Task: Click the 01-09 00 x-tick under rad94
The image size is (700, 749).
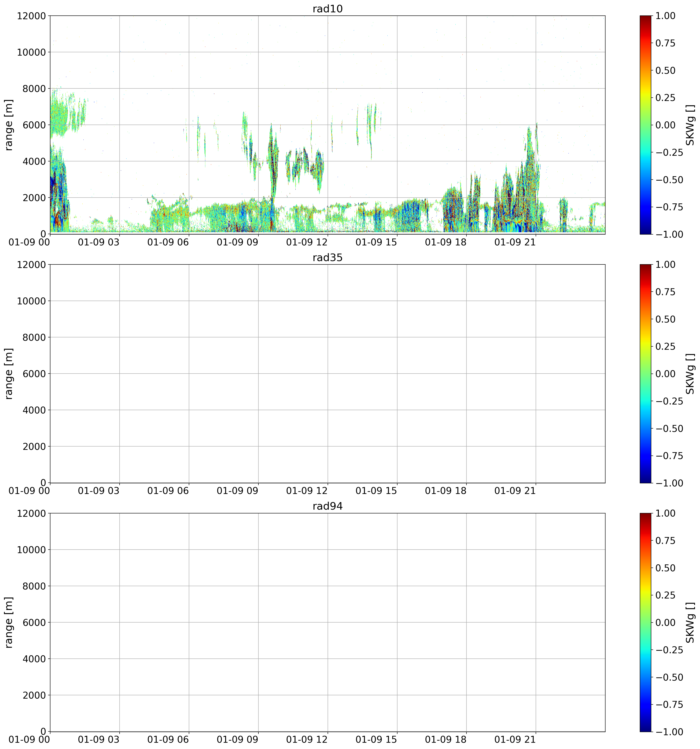Action: [29, 740]
